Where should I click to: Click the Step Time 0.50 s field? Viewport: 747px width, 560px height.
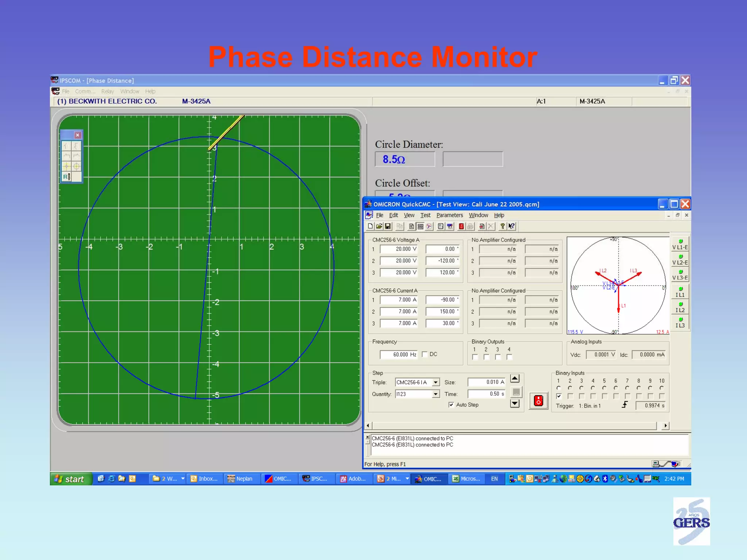click(x=486, y=394)
